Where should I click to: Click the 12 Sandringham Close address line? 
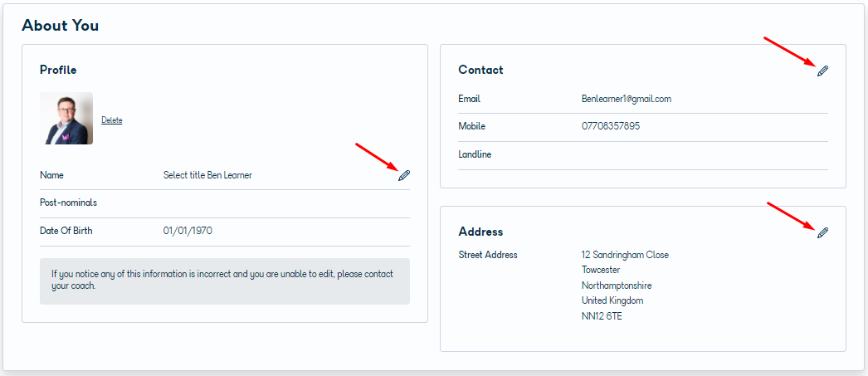pos(625,256)
